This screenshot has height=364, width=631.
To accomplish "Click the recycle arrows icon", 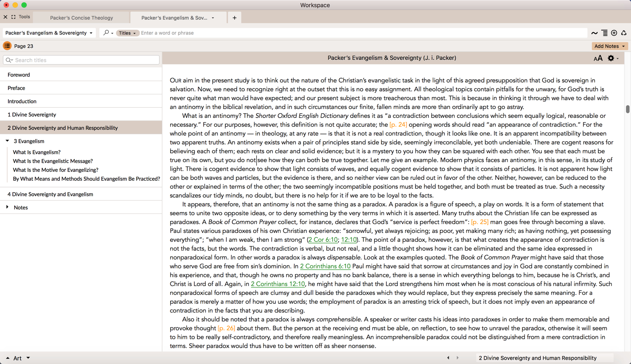I will (624, 33).
